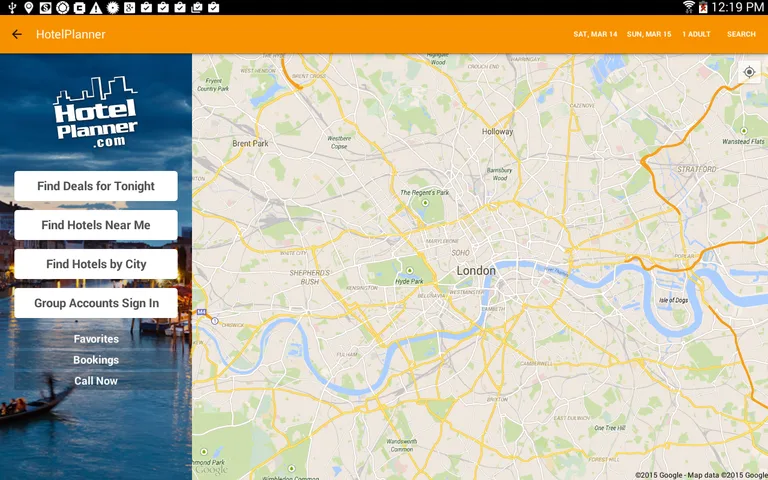Tap the warning triangle notification icon
The height and width of the screenshot is (480, 768).
[96, 7]
